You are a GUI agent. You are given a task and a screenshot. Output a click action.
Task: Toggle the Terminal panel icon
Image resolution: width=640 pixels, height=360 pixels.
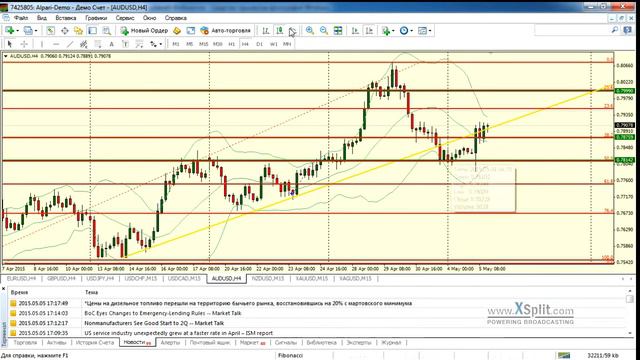tap(92, 31)
